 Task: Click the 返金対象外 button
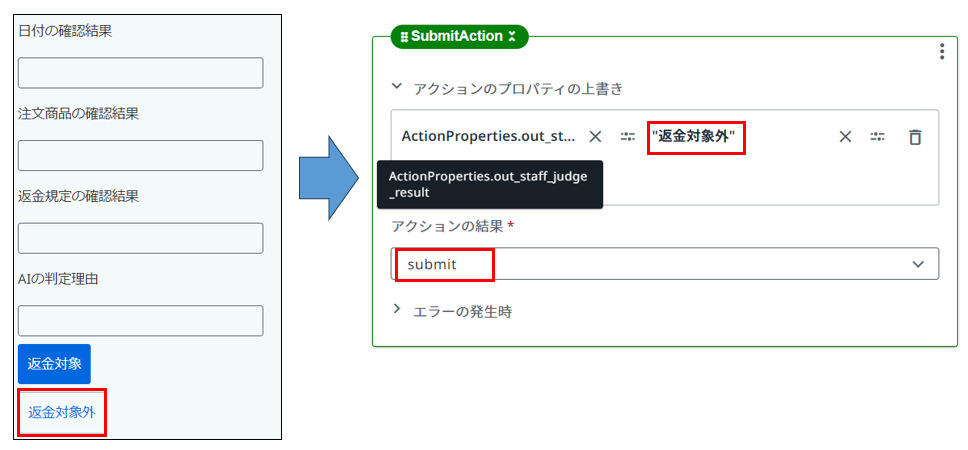pos(62,412)
